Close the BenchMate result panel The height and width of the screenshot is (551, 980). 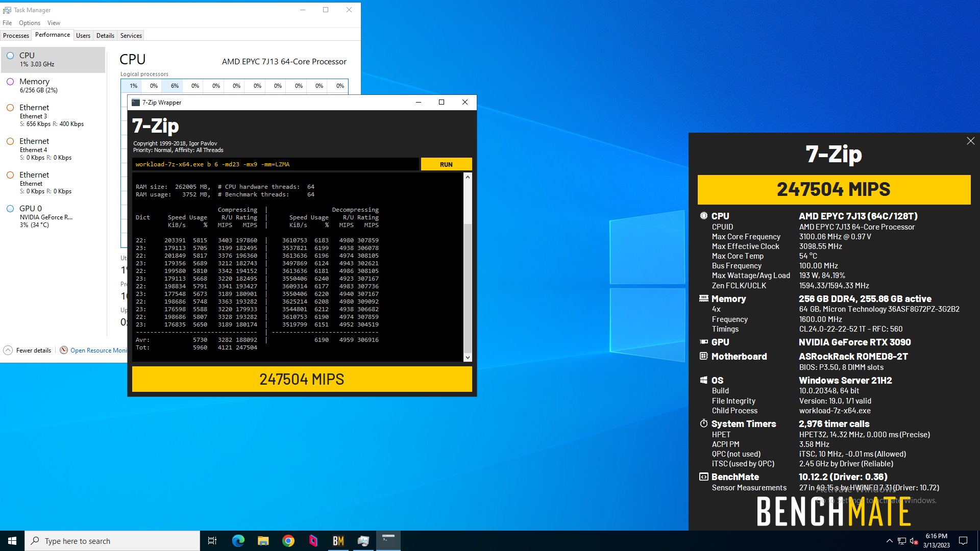click(x=970, y=141)
